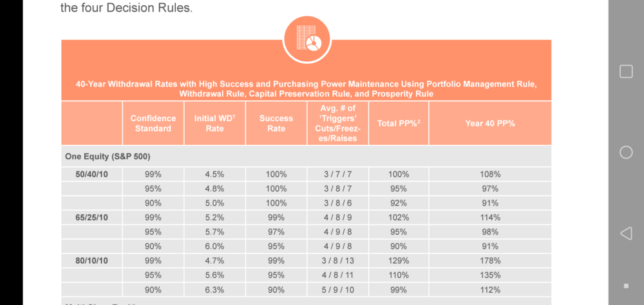Image resolution: width=644 pixels, height=305 pixels.
Task: Tap the 6.3% initial withdrawal rate cell
Action: tap(214, 290)
